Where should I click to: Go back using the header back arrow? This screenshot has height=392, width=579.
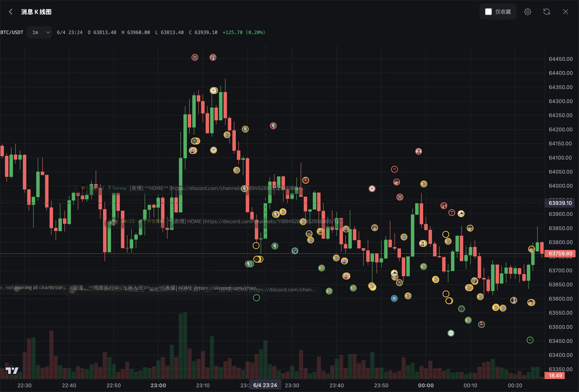(11, 12)
